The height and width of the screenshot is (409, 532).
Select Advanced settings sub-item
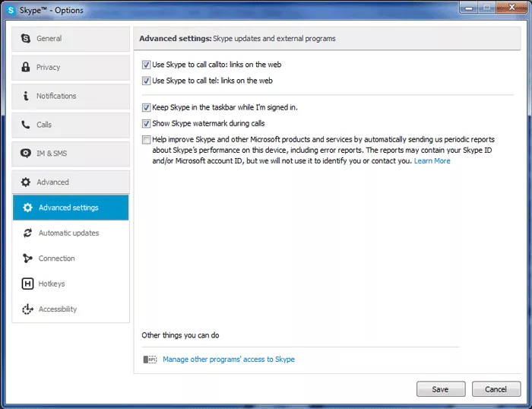(71, 208)
